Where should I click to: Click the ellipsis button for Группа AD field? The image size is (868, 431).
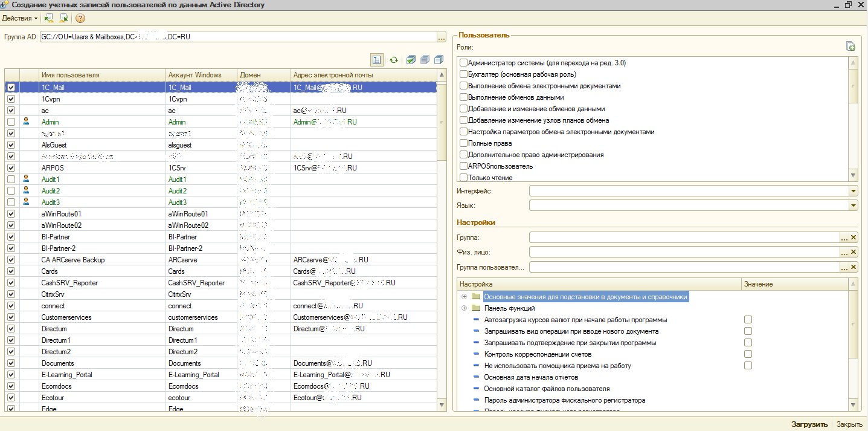(x=442, y=37)
